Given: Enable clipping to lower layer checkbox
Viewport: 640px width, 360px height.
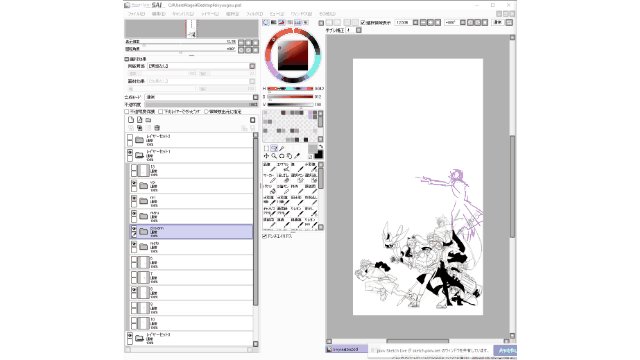Looking at the screenshot, I should 160,111.
